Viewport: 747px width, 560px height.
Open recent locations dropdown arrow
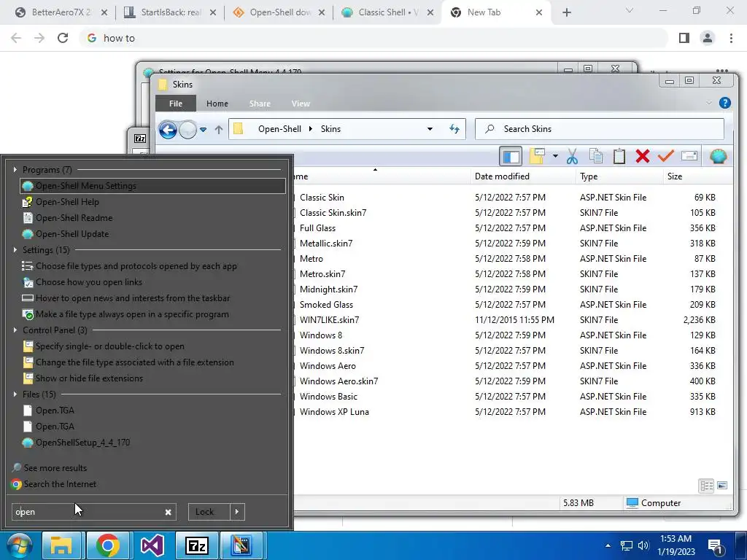coord(204,130)
